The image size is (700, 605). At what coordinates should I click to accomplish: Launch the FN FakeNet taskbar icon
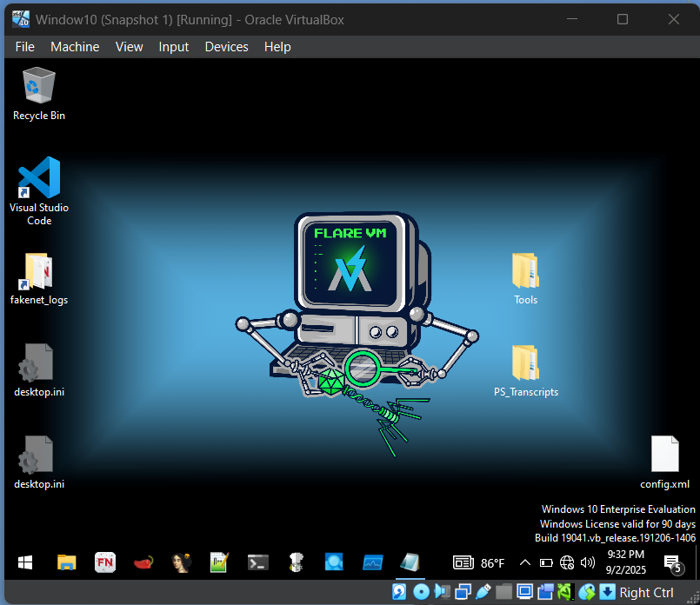point(105,562)
